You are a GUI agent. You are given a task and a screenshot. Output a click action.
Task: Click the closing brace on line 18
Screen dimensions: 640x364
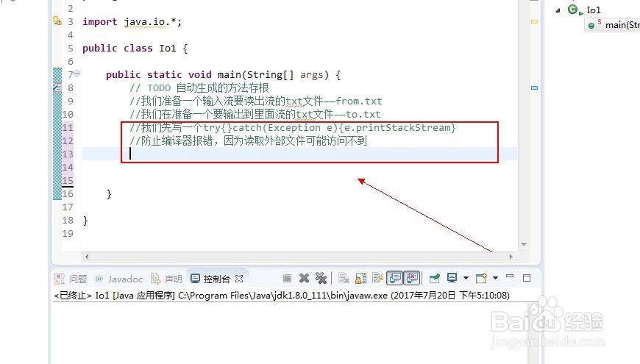[85, 221]
